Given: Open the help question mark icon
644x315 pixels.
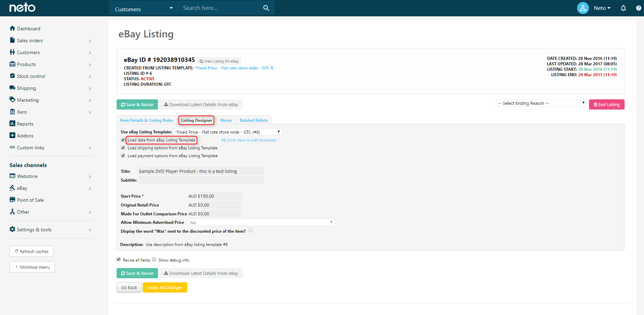Looking at the screenshot, I should (x=639, y=8).
